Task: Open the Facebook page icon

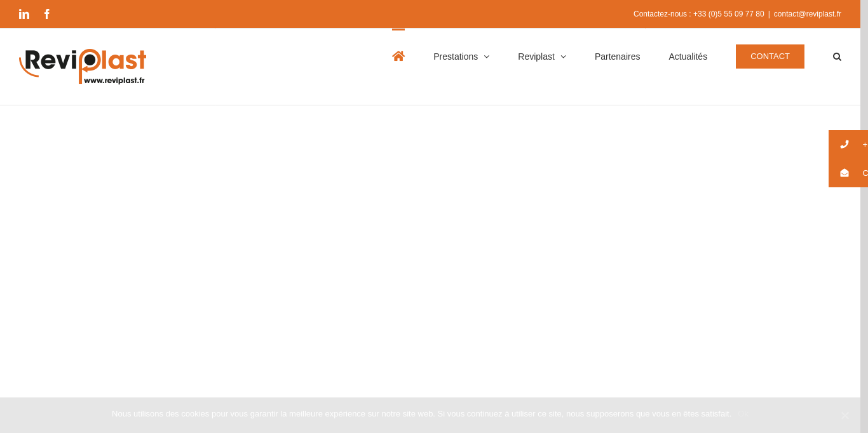Action: 47,14
